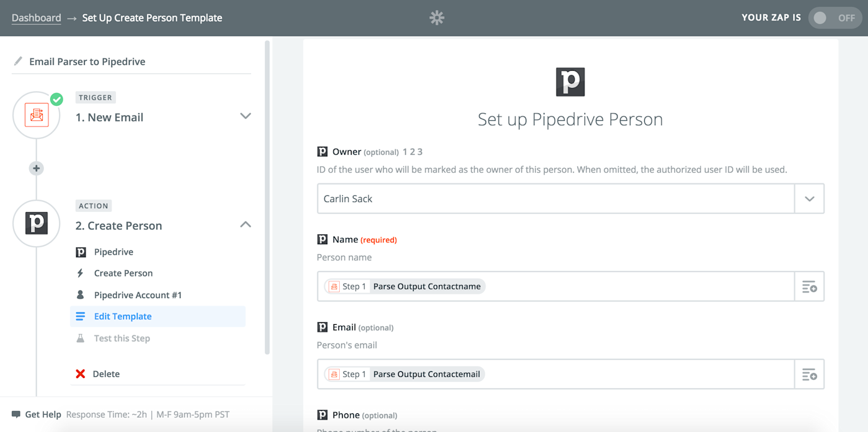Open the Owner dropdown arrow
868x432 pixels.
coord(809,199)
